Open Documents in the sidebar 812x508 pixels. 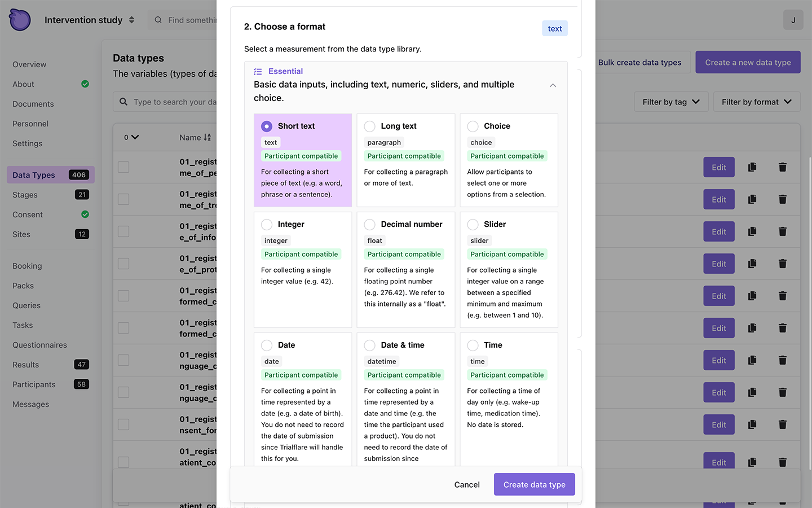[x=33, y=104]
